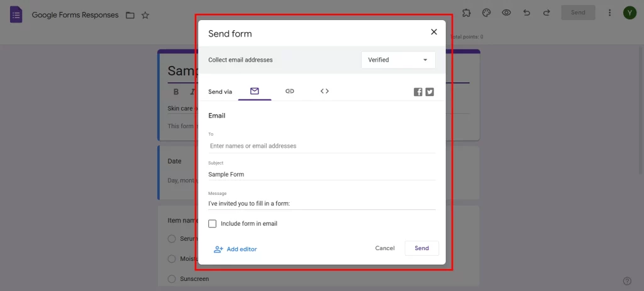Open the three-dot more options menu

click(x=610, y=13)
